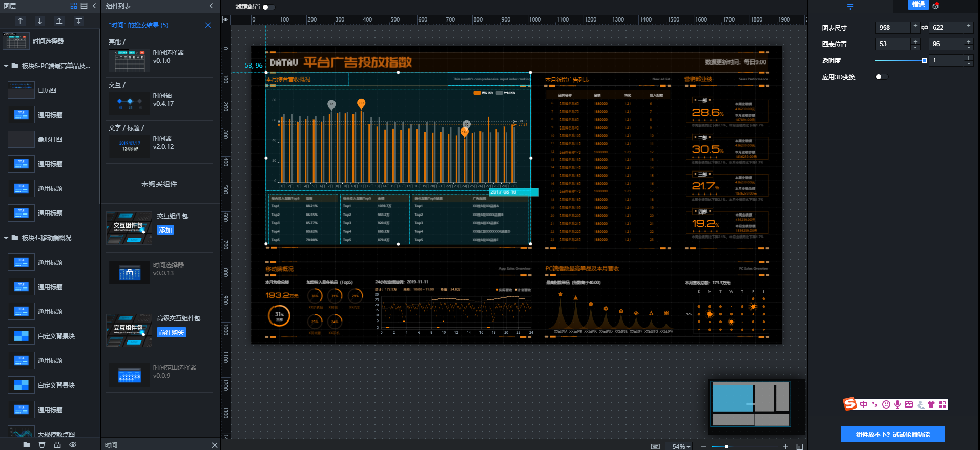The height and width of the screenshot is (450, 980).
Task: Click the lock layer icon
Action: point(57,445)
